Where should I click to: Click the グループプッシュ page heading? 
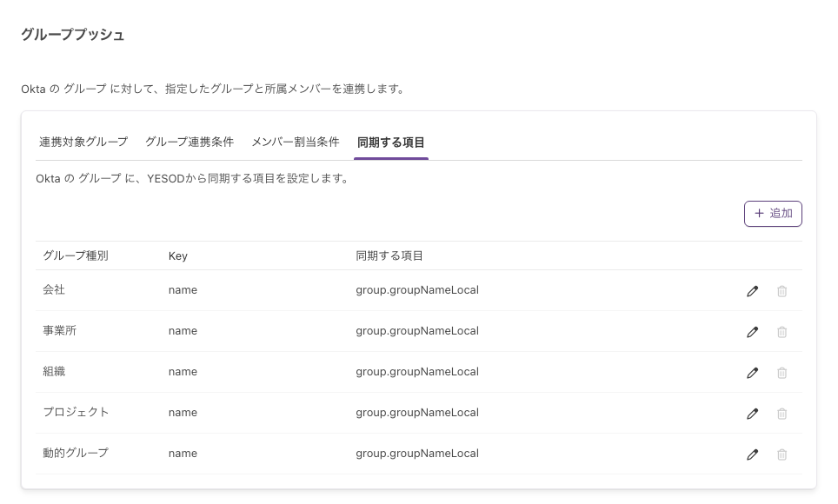click(73, 35)
